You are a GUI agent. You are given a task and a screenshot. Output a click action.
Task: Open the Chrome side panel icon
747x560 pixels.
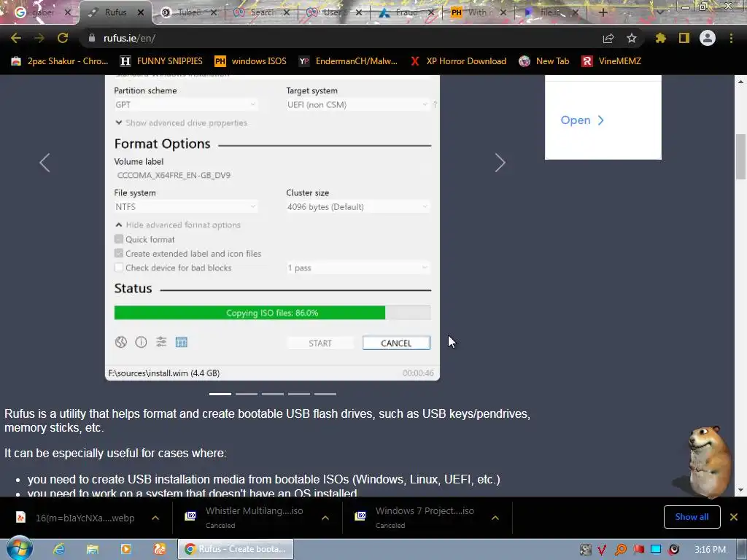click(684, 38)
